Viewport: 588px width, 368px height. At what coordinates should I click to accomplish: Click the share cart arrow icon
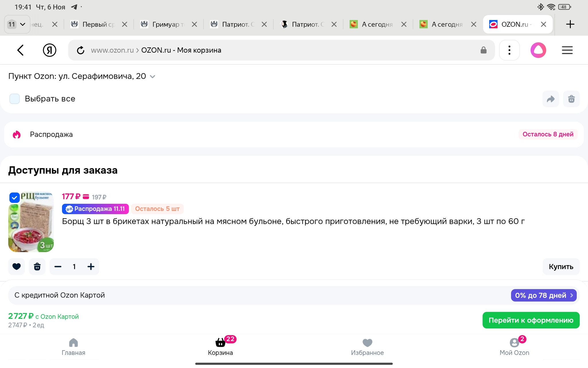550,99
